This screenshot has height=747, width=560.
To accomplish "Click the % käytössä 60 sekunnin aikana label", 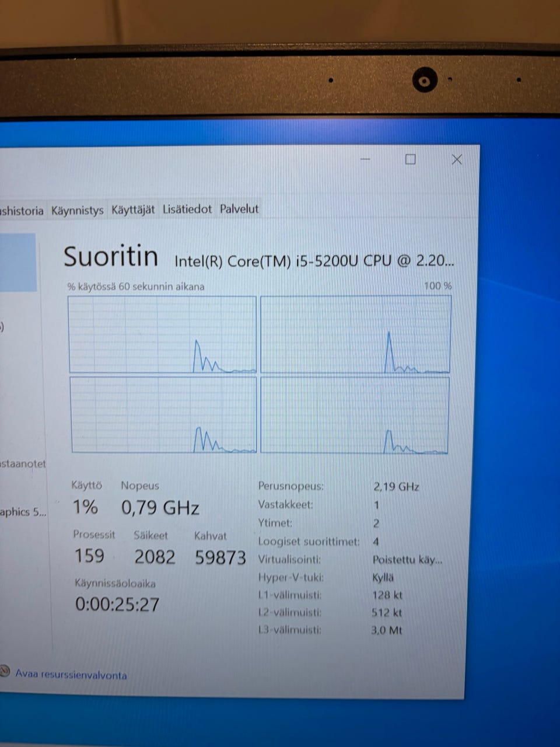I will click(x=136, y=287).
